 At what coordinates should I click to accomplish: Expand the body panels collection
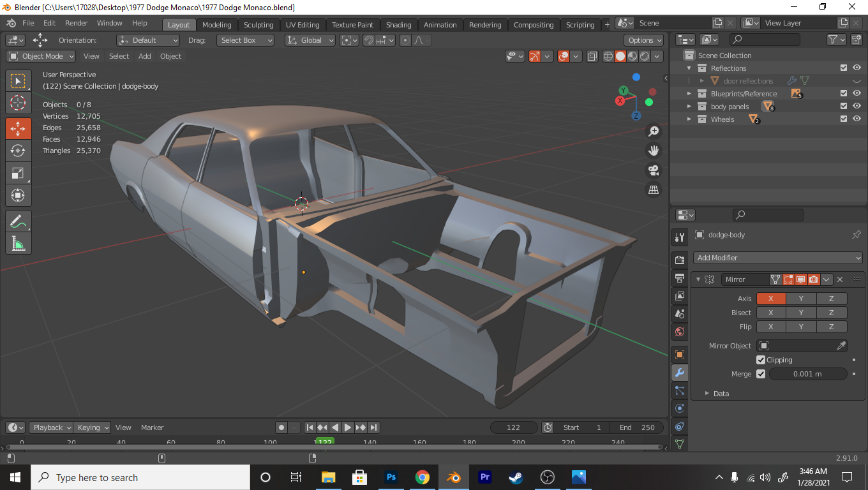coord(689,107)
